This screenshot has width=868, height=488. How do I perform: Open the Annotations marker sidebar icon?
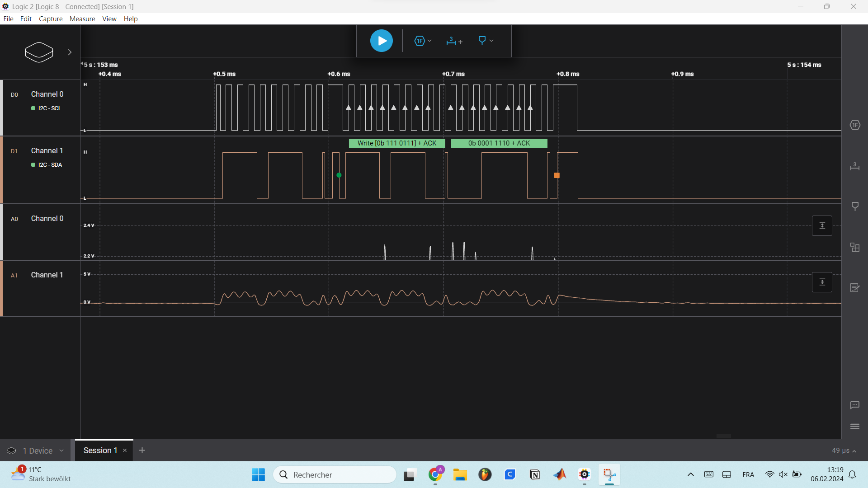(855, 206)
